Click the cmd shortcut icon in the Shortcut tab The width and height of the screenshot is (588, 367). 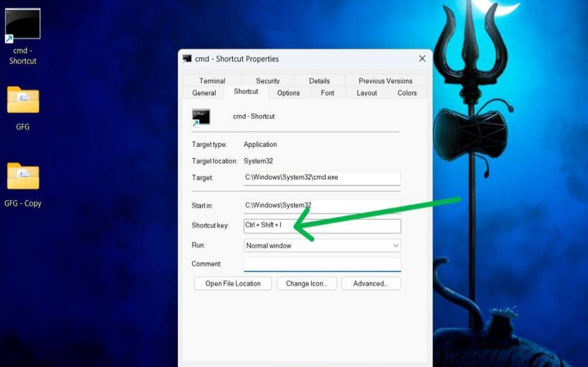click(x=201, y=118)
